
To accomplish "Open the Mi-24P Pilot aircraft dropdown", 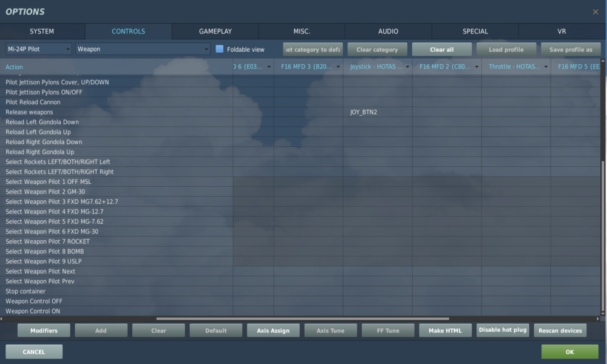I will coord(39,49).
